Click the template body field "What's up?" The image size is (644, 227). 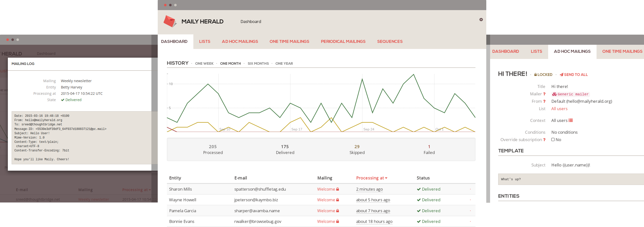(x=571, y=179)
